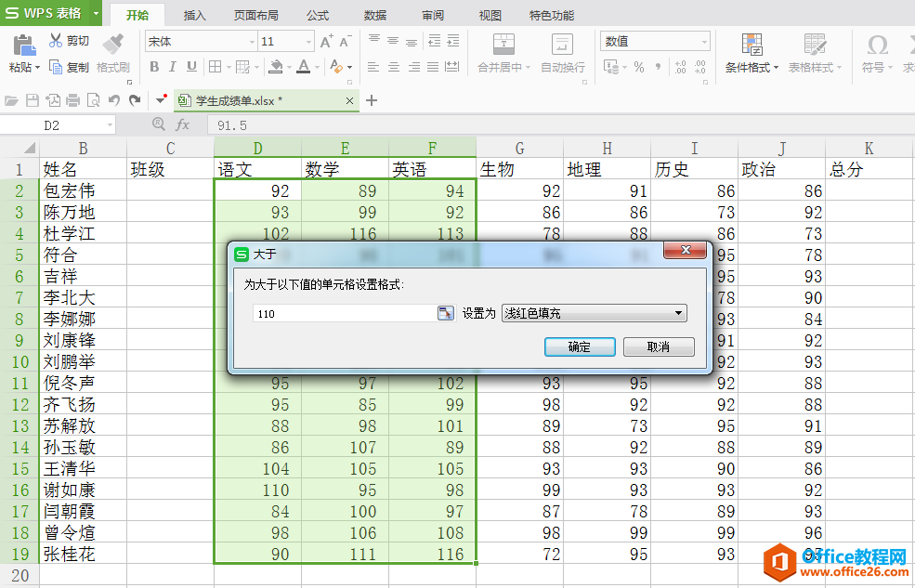Image resolution: width=915 pixels, height=588 pixels.
Task: Click the clear formatting eraser icon
Action: pos(335,67)
